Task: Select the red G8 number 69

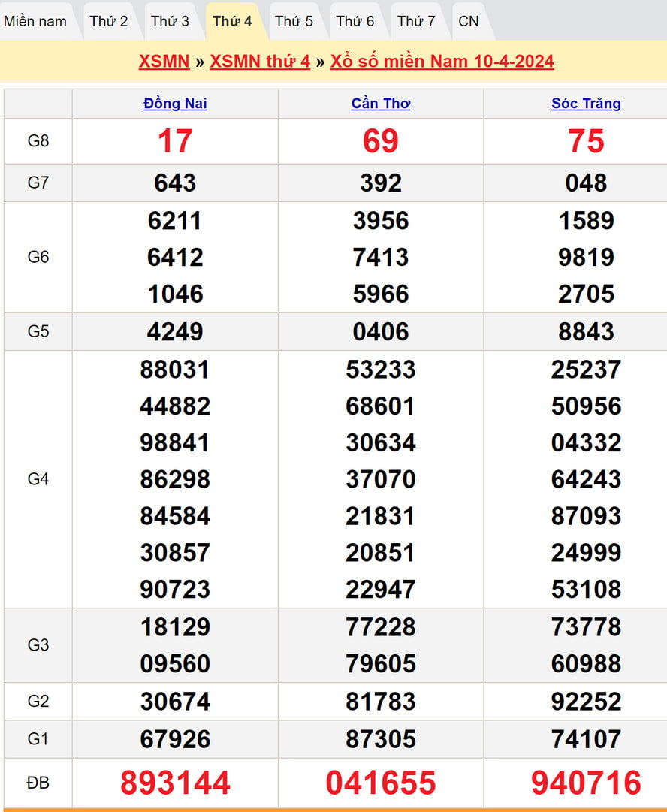Action: pyautogui.click(x=381, y=141)
